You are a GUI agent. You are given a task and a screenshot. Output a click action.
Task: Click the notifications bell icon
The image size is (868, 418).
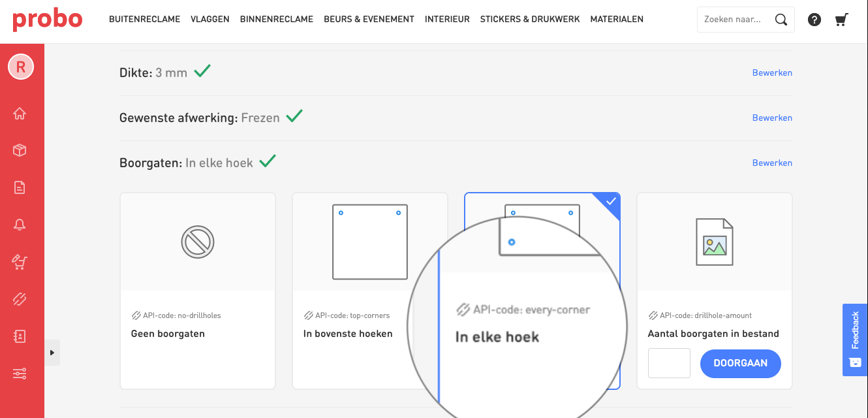[x=20, y=225]
